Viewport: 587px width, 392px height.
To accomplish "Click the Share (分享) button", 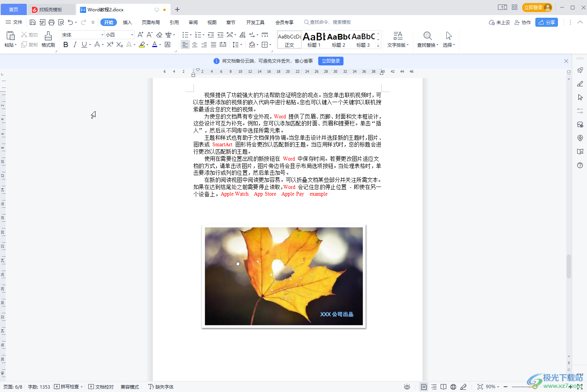I will (547, 22).
